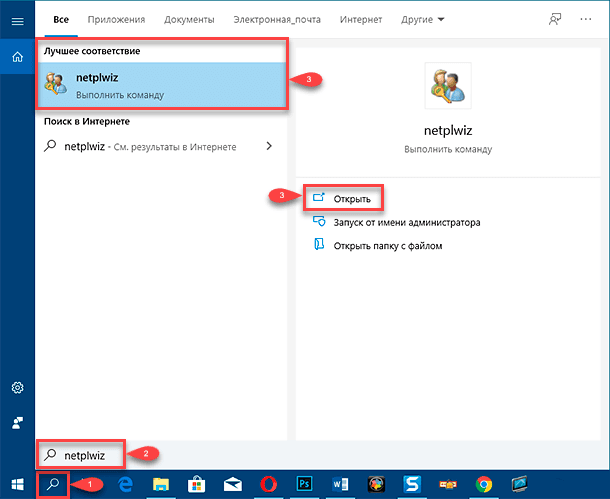Open Microsoft Edge from the taskbar
Viewport: 610px width, 499px height.
[125, 484]
